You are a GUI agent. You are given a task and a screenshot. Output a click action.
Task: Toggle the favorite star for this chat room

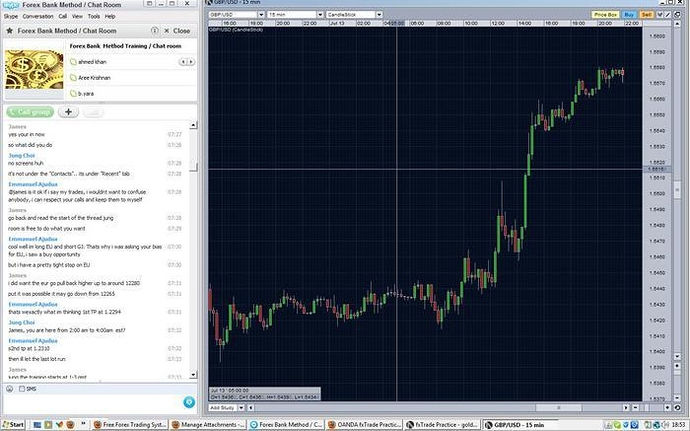click(x=9, y=31)
